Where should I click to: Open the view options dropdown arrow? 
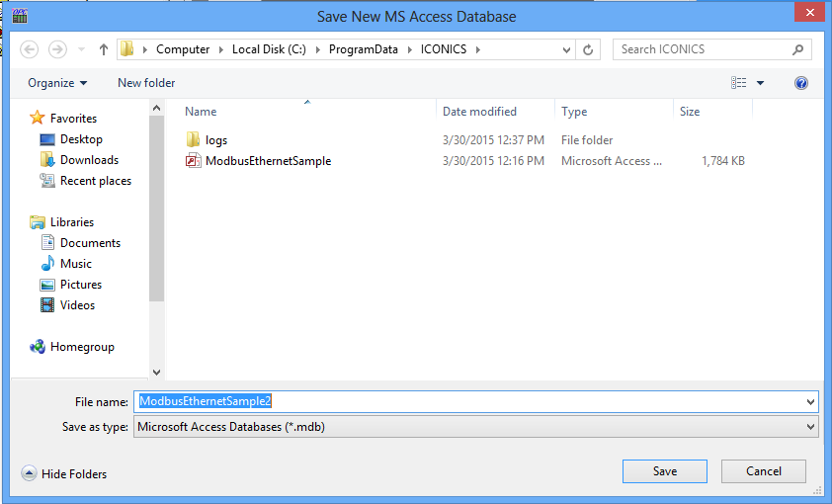point(760,83)
